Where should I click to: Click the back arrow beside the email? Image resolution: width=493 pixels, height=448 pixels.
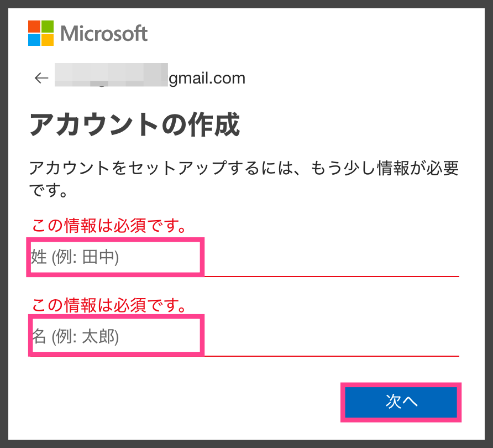(41, 78)
